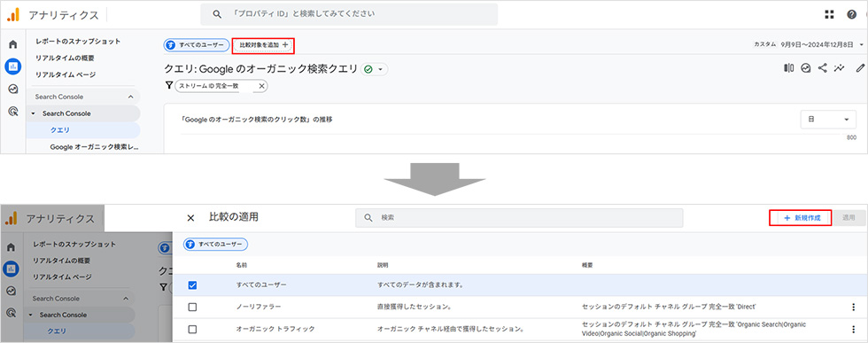Click 名前 column header
The image size is (868, 343).
(x=241, y=265)
